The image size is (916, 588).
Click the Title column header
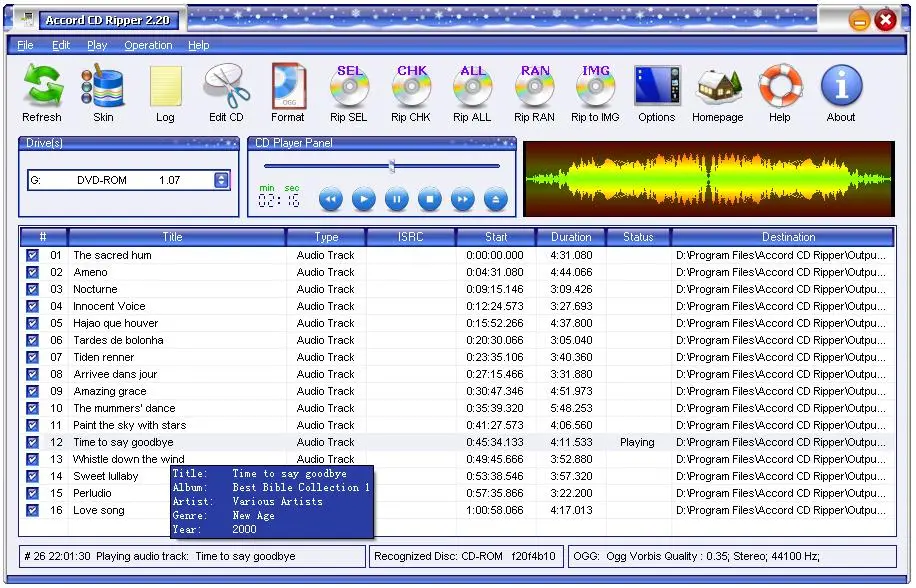click(x=176, y=236)
